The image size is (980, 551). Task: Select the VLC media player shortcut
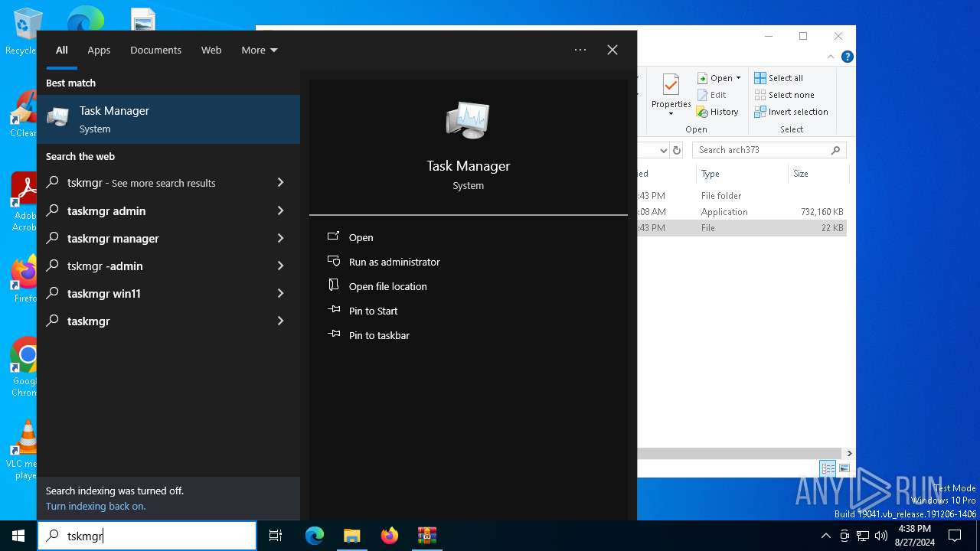point(24,450)
